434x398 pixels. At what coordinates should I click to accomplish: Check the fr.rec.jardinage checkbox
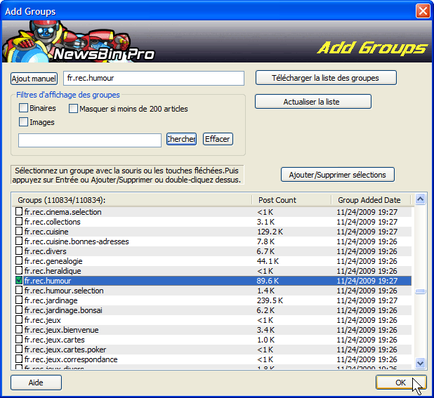pos(19,300)
